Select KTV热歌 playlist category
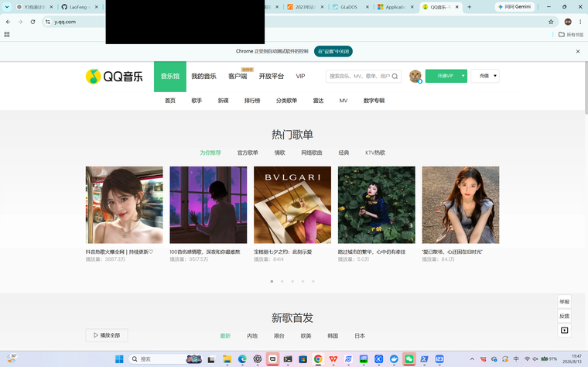This screenshot has height=367, width=588. click(x=375, y=153)
